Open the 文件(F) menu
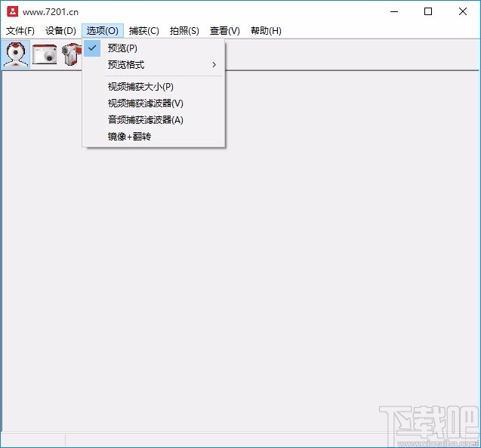Image resolution: width=481 pixels, height=448 pixels. 20,31
